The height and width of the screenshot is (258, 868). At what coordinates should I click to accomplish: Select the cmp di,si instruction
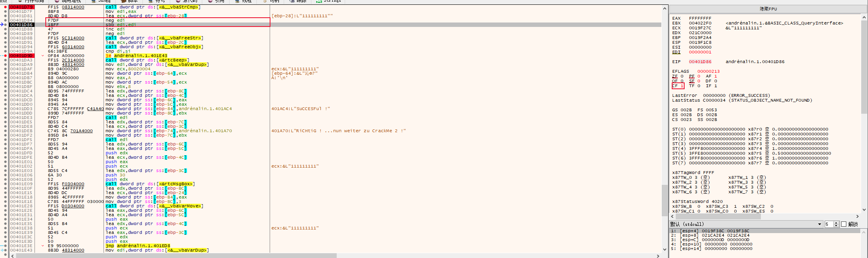(x=118, y=51)
